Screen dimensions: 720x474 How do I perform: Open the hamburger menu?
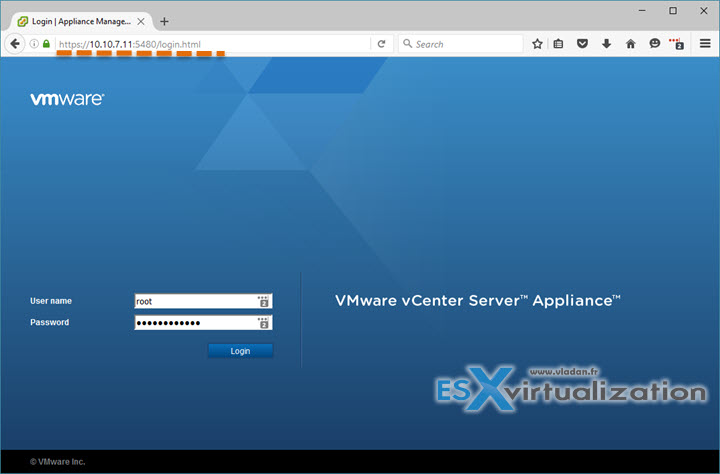click(x=705, y=44)
